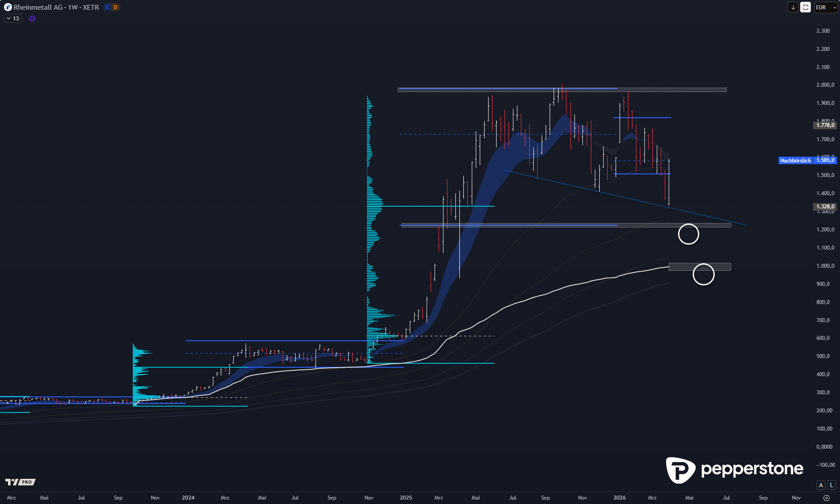840x504 pixels.
Task: Click the Nachbörslich price label
Action: tap(795, 161)
